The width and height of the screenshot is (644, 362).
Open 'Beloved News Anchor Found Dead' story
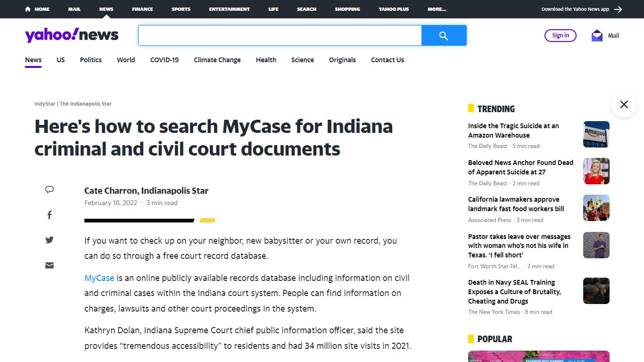pos(520,167)
